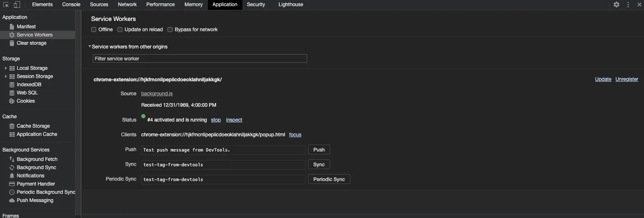The width and height of the screenshot is (644, 218).
Task: Switch to the Lighthouse tab
Action: pyautogui.click(x=291, y=5)
